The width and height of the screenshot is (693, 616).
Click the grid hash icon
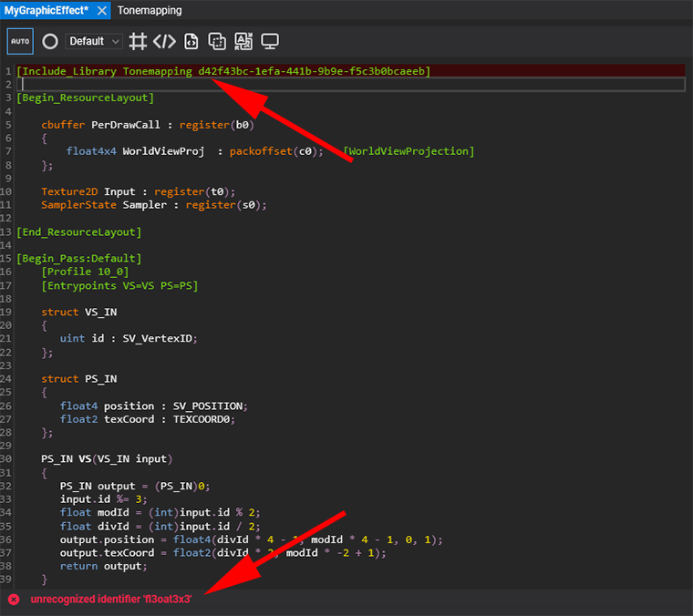pos(138,41)
